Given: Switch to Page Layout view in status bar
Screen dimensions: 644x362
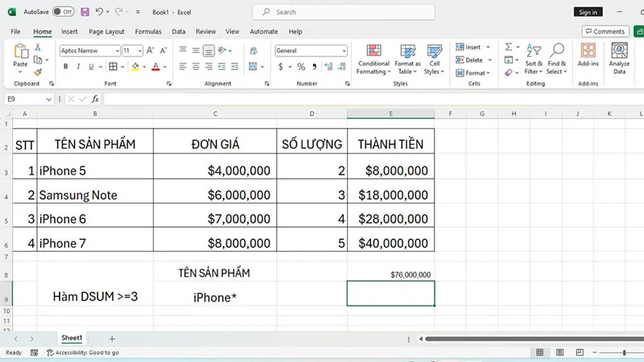Looking at the screenshot, I should (x=559, y=352).
